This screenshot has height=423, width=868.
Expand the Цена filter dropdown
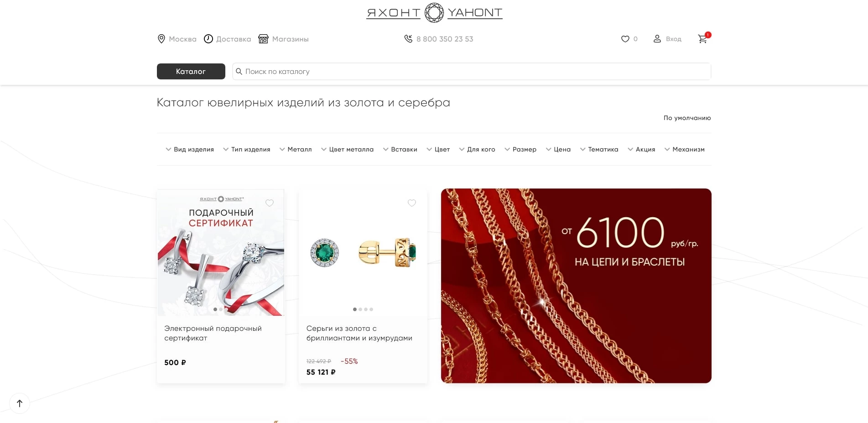point(558,149)
